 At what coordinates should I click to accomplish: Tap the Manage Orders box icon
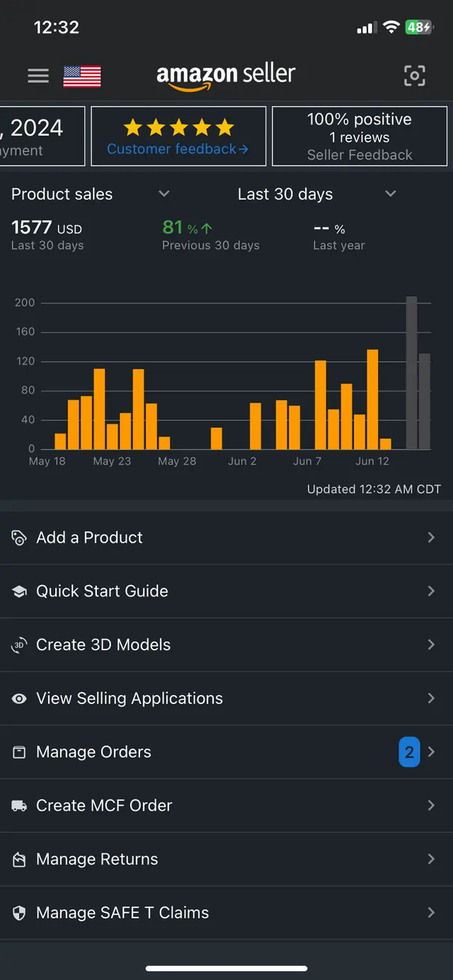pos(19,752)
